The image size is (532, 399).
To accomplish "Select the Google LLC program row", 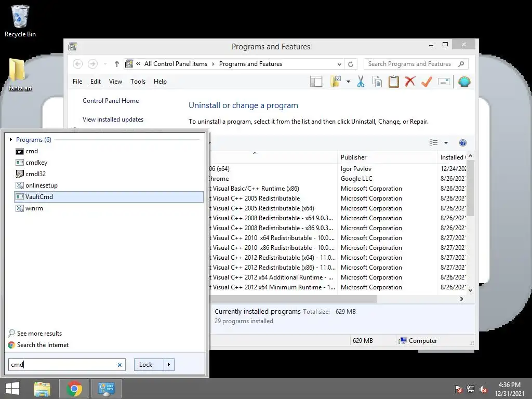I will tap(338, 179).
